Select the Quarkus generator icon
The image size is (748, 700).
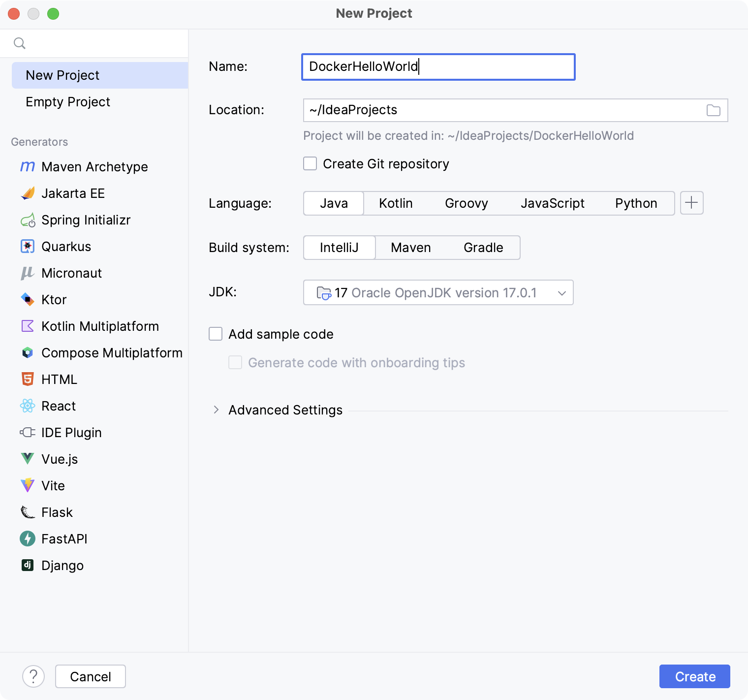click(28, 246)
